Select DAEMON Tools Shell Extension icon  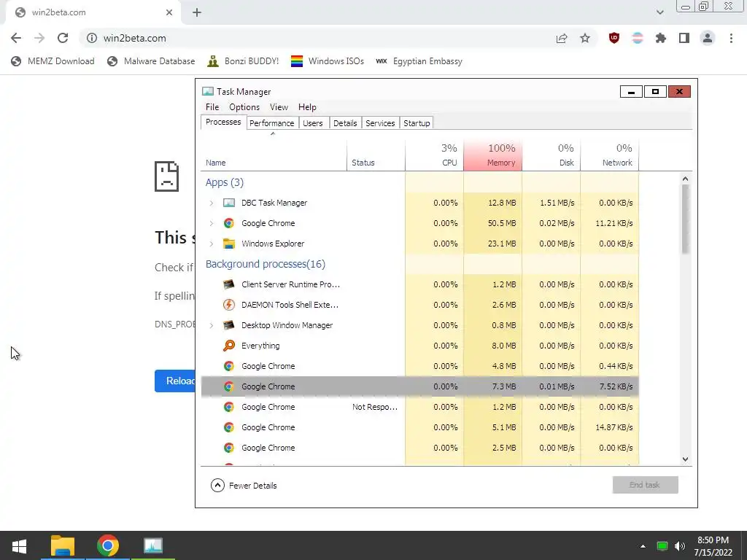point(229,305)
